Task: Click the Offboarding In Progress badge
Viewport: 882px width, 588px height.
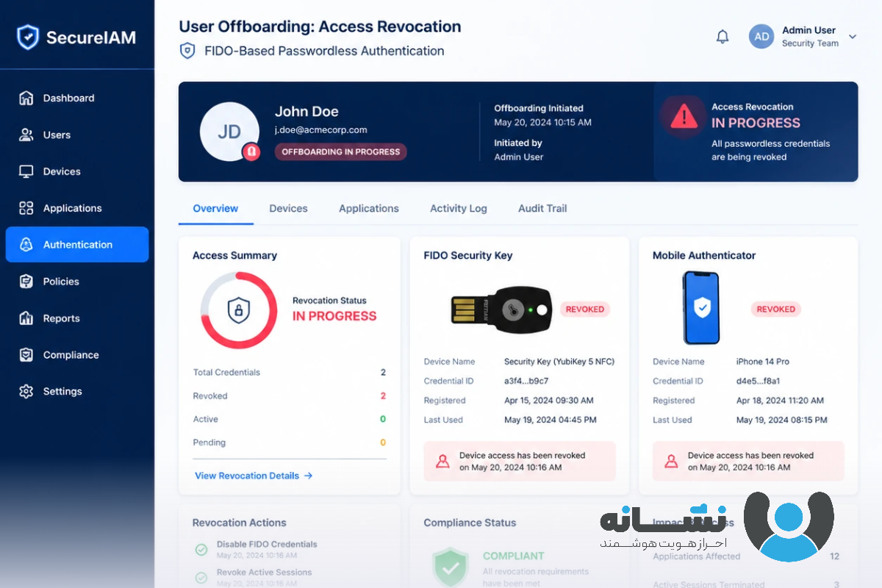Action: (341, 151)
